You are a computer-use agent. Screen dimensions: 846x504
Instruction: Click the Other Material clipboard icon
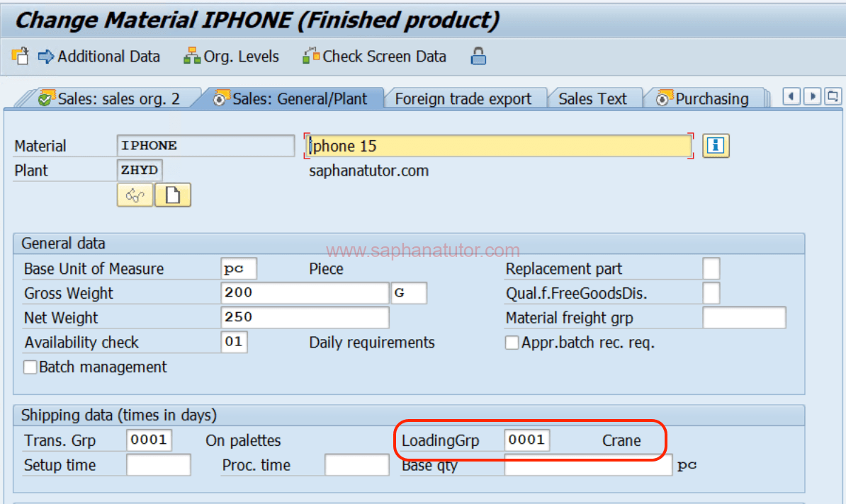20,56
